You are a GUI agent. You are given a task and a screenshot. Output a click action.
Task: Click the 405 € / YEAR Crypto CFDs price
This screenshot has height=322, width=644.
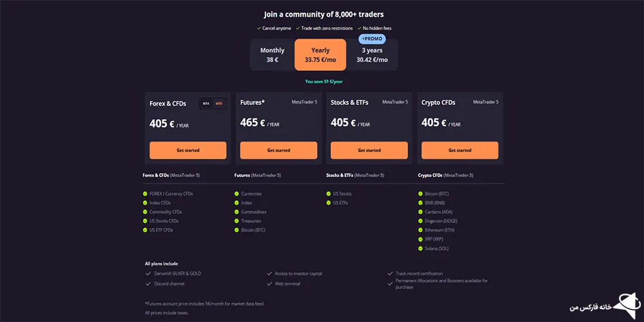point(440,123)
